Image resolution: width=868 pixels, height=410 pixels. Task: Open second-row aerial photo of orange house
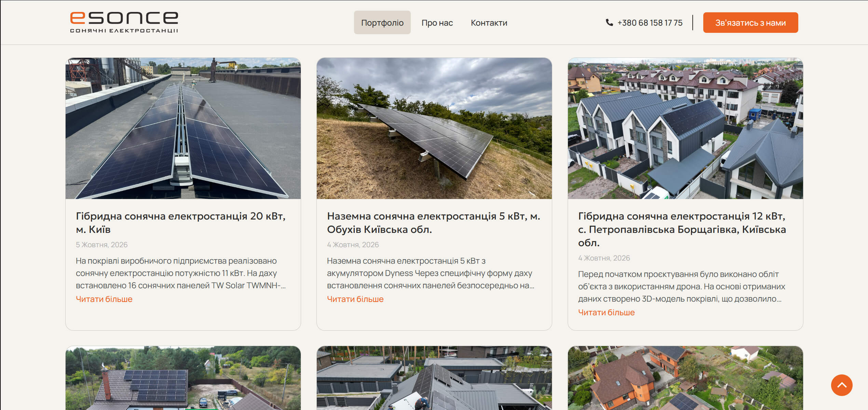click(x=685, y=378)
